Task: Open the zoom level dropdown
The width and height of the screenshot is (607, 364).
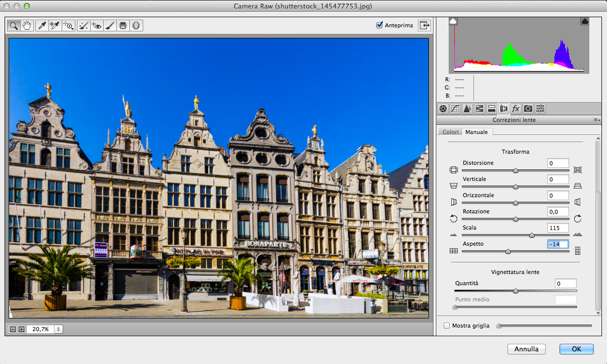Action: (59, 329)
